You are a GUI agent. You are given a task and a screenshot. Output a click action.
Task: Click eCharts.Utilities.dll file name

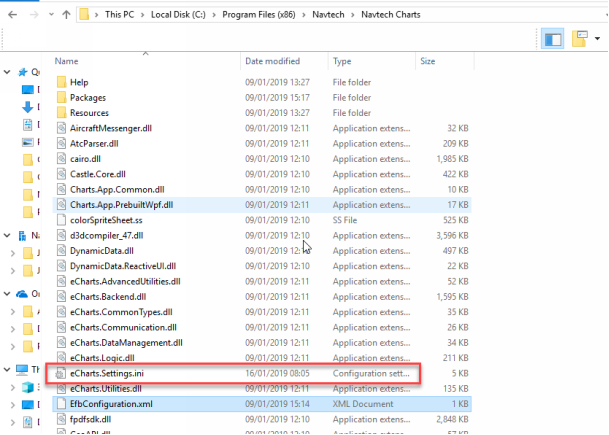(x=106, y=388)
